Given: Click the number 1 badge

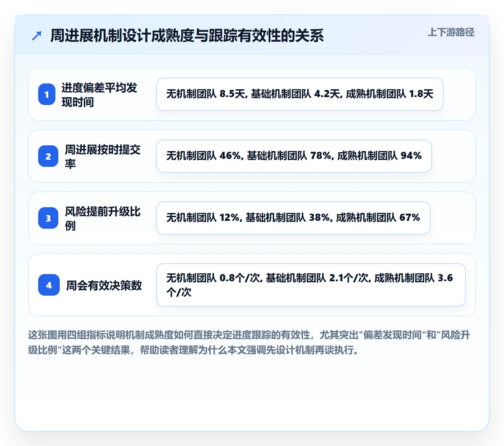Looking at the screenshot, I should [47, 94].
